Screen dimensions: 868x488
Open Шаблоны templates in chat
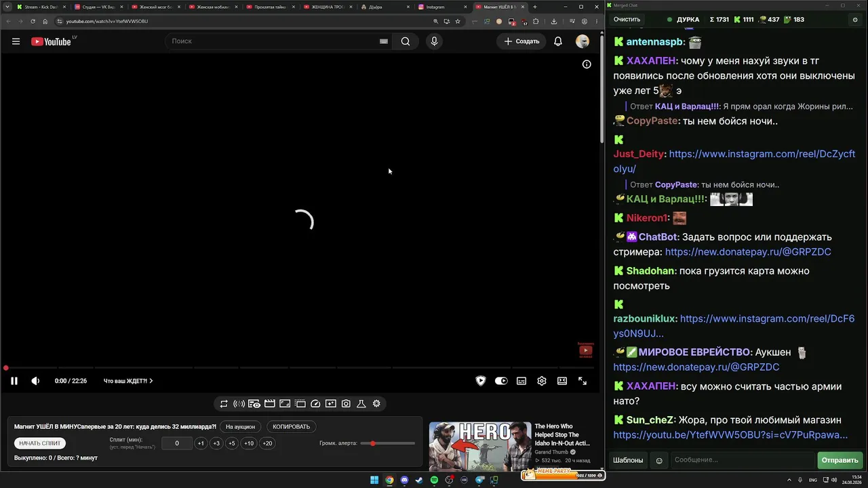tap(628, 460)
